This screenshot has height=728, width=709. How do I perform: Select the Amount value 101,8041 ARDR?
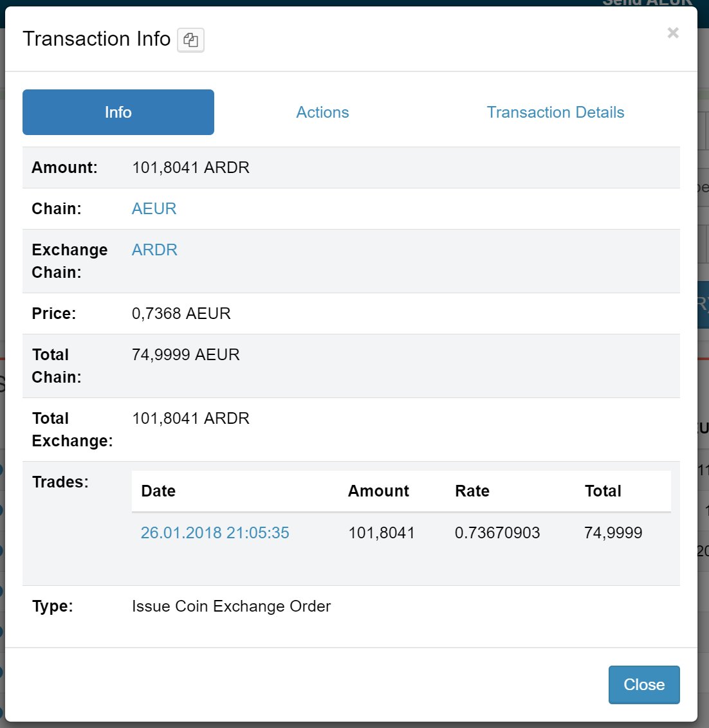click(190, 167)
